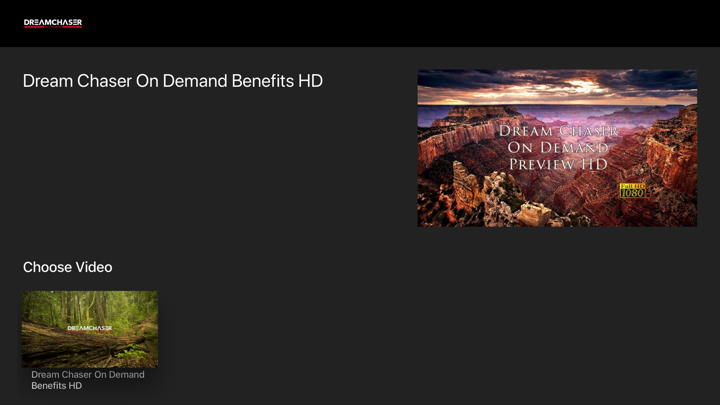The height and width of the screenshot is (405, 720).
Task: Click the word 'Dream Chaser' on canyon overlay
Action: (x=558, y=131)
